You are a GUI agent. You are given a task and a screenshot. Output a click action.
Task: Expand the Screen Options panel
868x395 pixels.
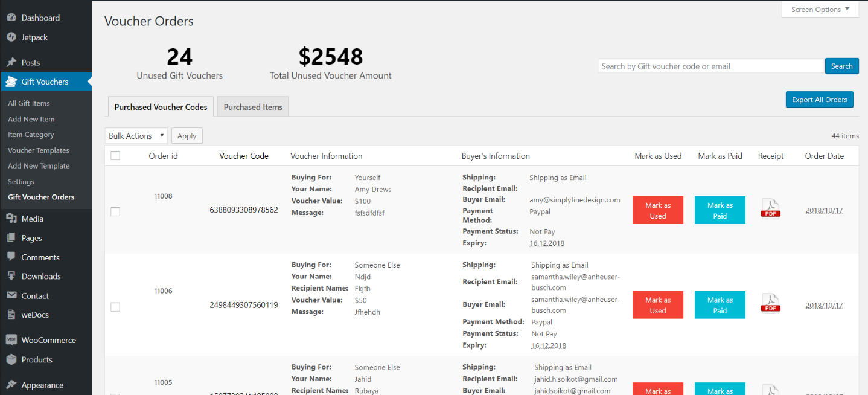click(820, 10)
